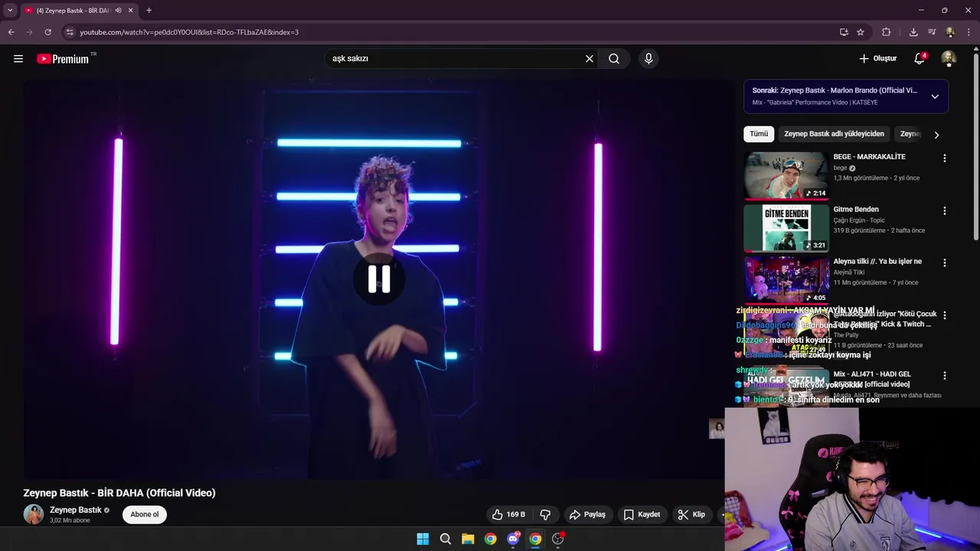Mute the tab via the speaker icon
Viewport: 980px width, 551px height.
pos(118,11)
